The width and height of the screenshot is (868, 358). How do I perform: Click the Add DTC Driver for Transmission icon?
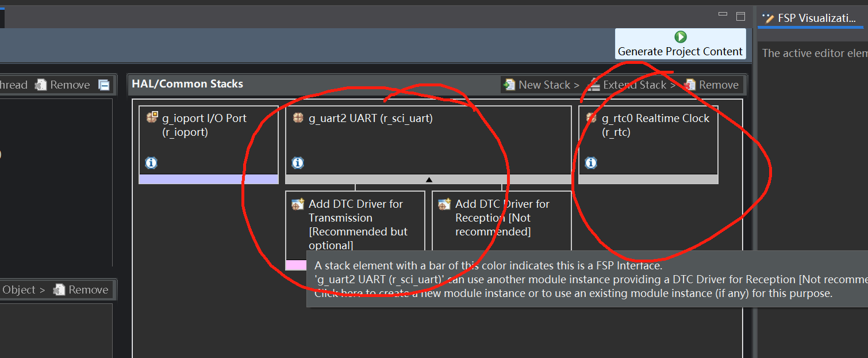click(298, 204)
